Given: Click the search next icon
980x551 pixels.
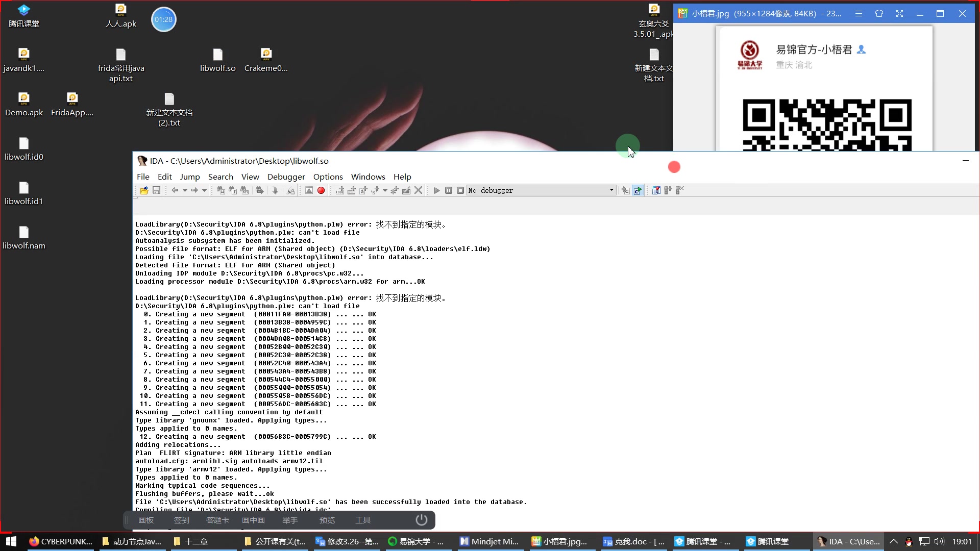Looking at the screenshot, I should 259,190.
